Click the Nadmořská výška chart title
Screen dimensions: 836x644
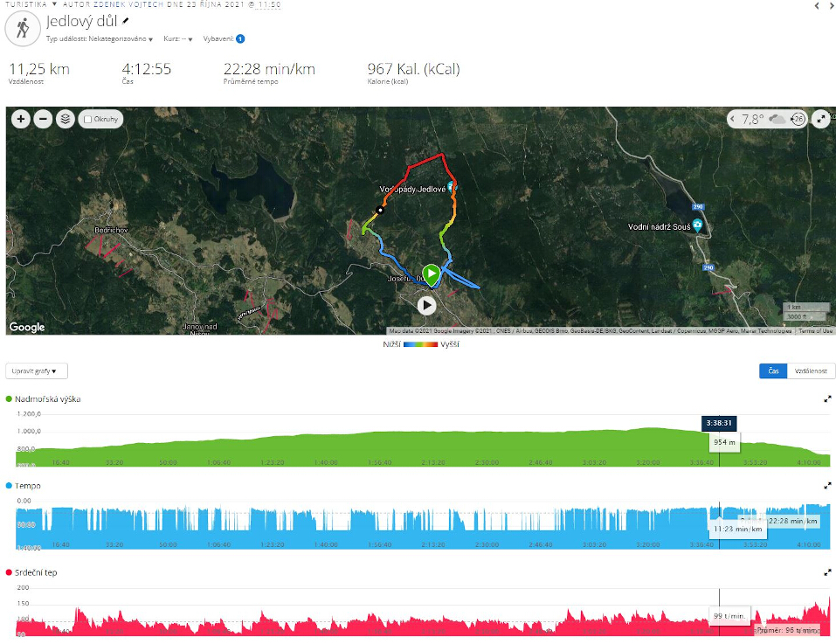click(x=47, y=399)
